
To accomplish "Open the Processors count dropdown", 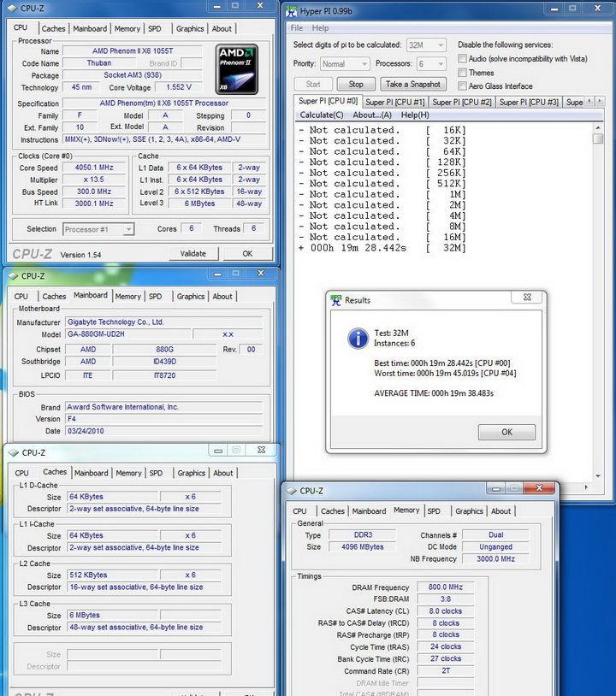I will point(431,64).
